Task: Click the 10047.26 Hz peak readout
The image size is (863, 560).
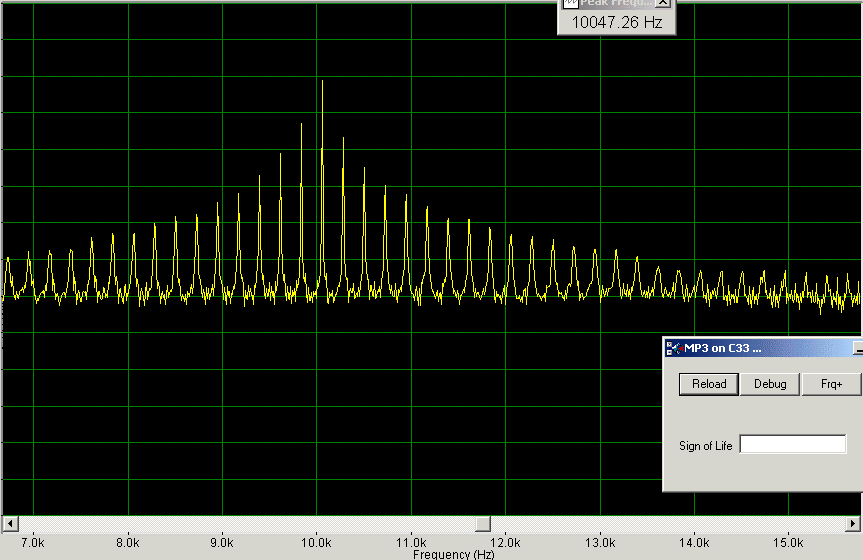Action: (x=616, y=22)
